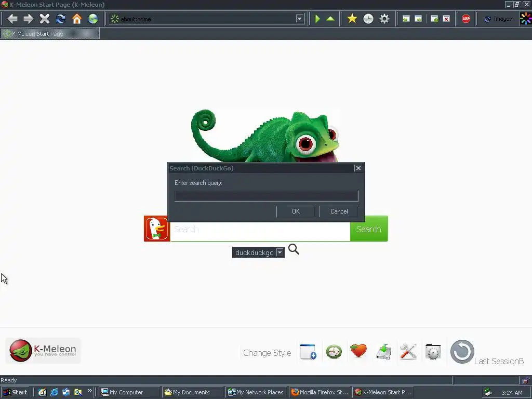Toggle Images loading in the toolbar
Viewport: 532px width, 399px height.
tap(498, 19)
